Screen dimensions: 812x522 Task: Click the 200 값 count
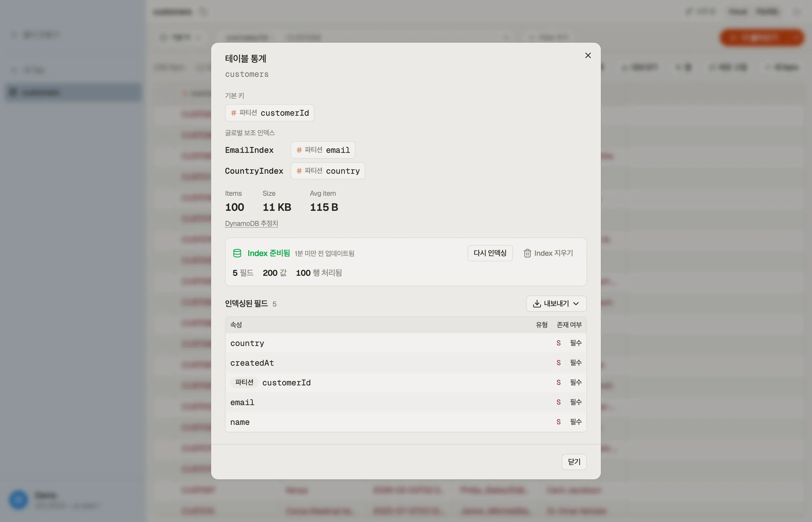[275, 273]
